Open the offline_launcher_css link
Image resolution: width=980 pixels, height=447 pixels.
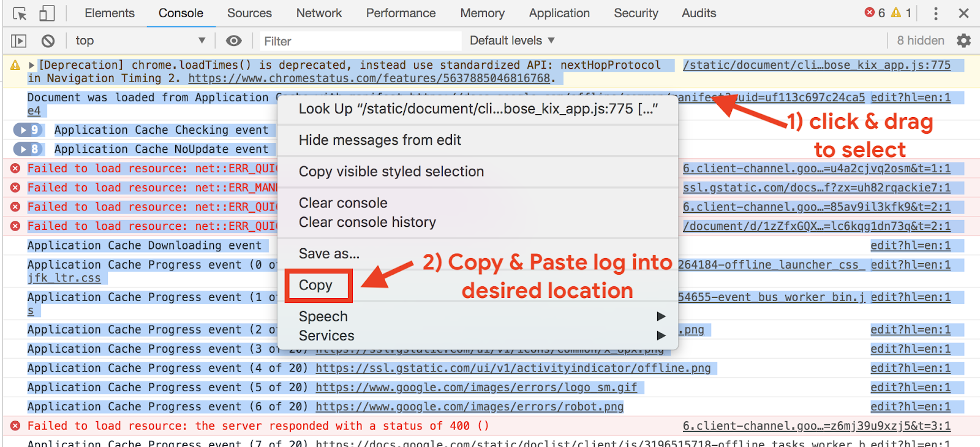772,265
